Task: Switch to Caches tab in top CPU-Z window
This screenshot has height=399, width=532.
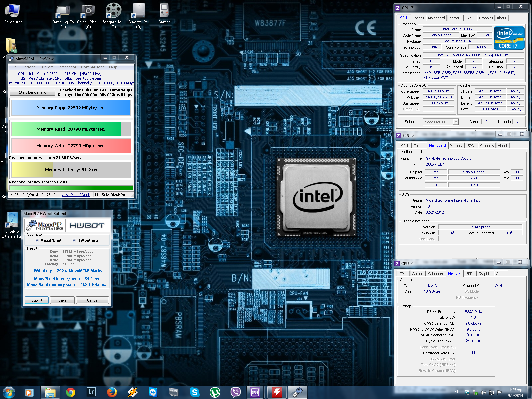Action: (418, 18)
